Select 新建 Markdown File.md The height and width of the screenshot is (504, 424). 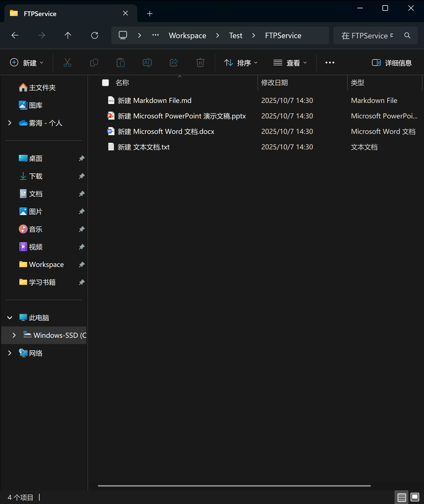click(x=154, y=100)
